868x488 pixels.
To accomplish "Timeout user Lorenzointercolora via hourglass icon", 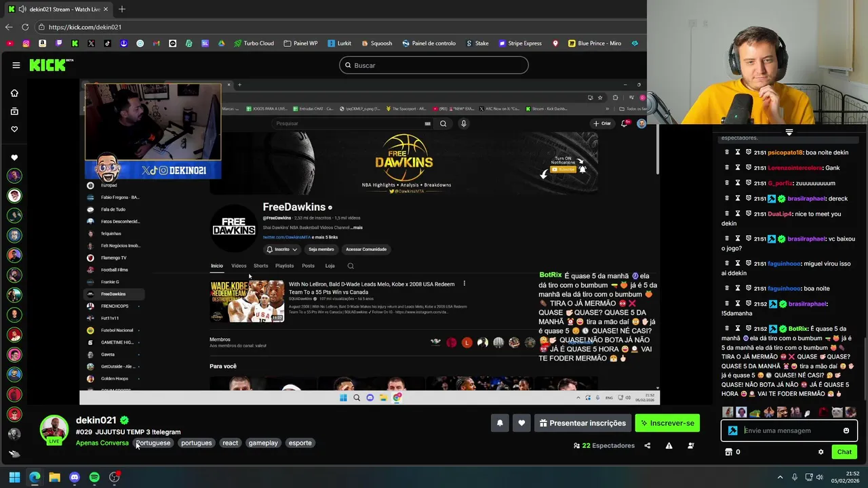I will click(738, 168).
